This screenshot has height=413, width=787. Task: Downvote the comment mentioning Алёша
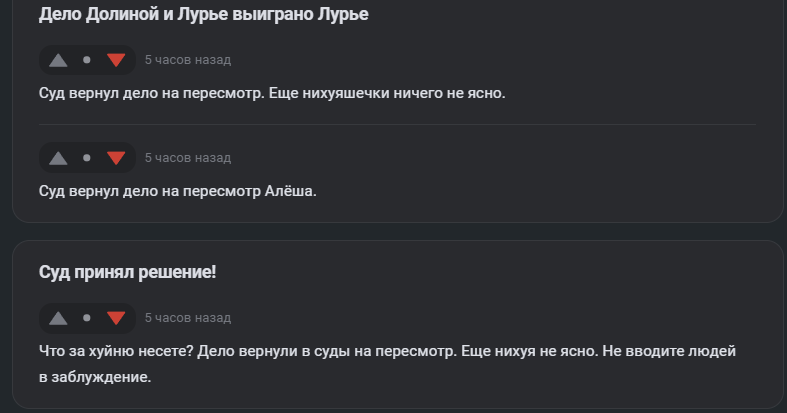[115, 158]
